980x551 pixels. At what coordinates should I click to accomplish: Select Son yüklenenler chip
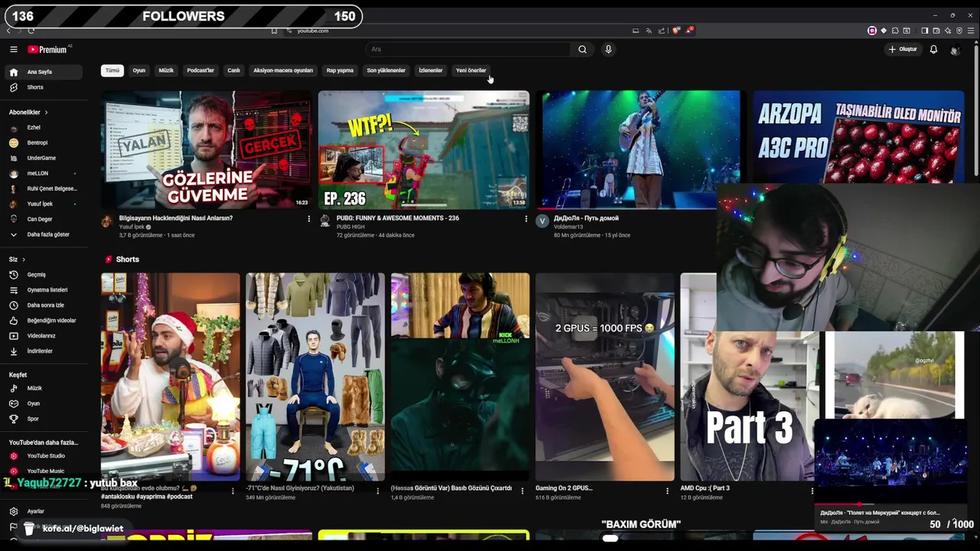click(386, 70)
